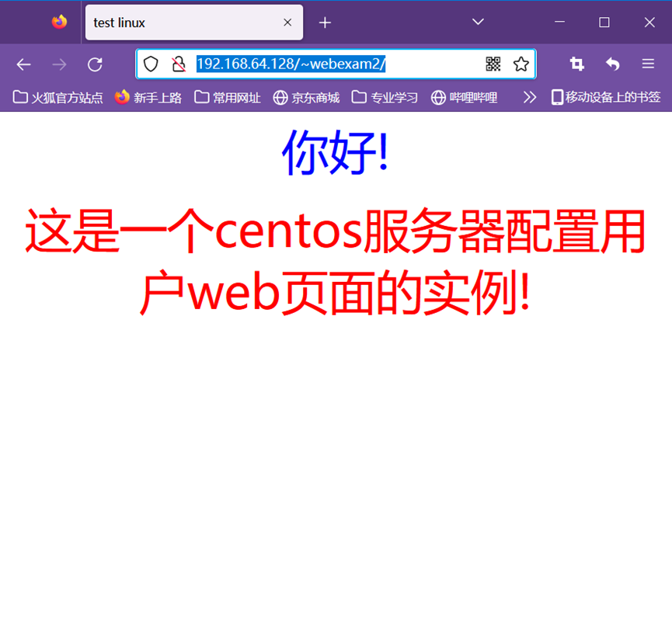Open the 常用网址 bookmarks folder
672x643 pixels.
coord(227,98)
